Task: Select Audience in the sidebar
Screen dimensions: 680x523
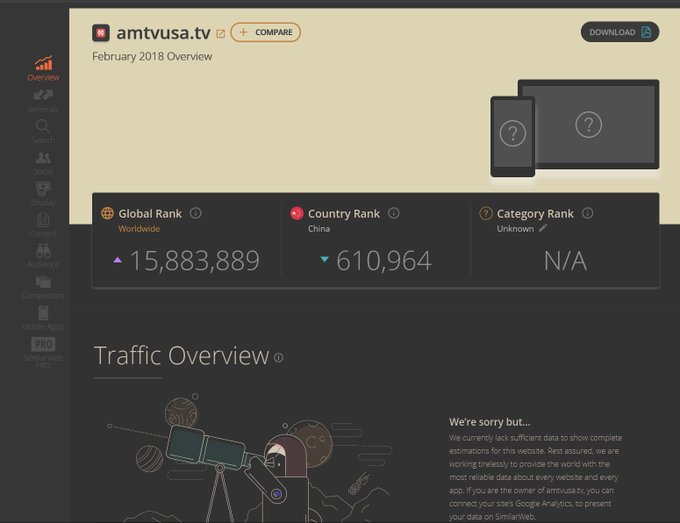Action: [x=43, y=255]
